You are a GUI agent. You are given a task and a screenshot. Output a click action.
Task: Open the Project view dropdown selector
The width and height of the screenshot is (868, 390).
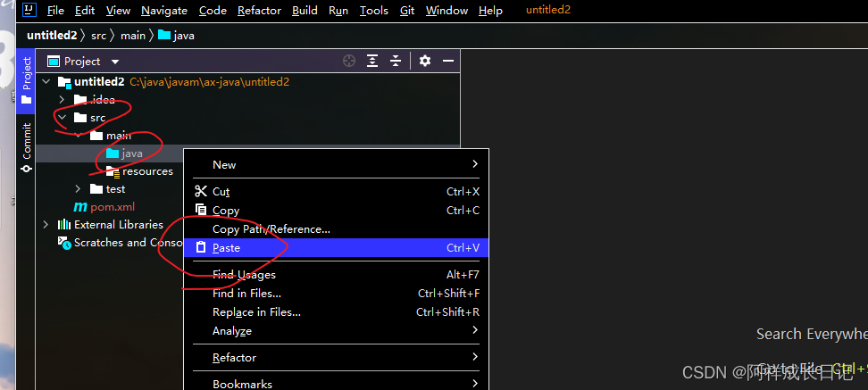[x=115, y=62]
